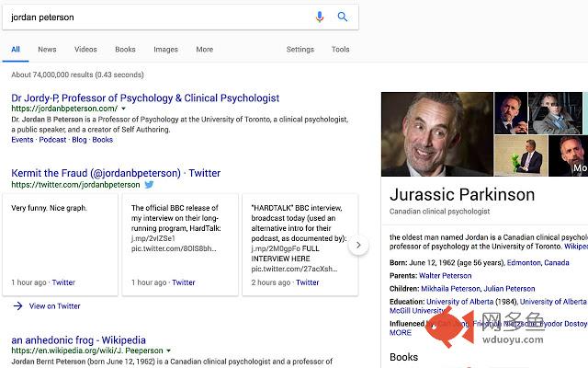Click the Edmonton birthplace link

pyautogui.click(x=524, y=262)
